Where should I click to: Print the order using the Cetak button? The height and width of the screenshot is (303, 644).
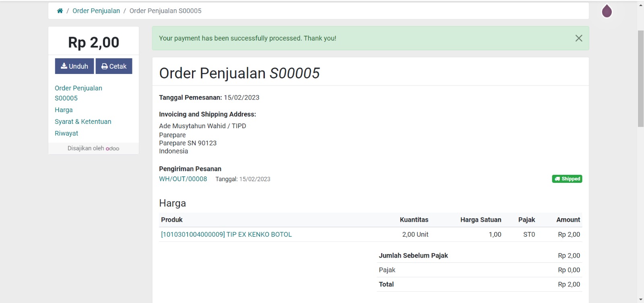click(x=114, y=66)
